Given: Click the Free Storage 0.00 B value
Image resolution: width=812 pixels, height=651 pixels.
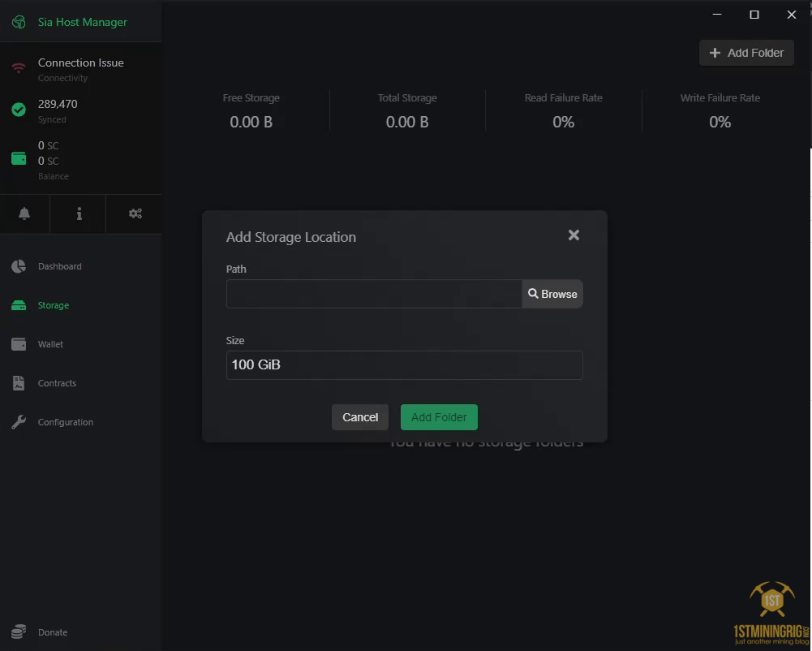Looking at the screenshot, I should [251, 123].
